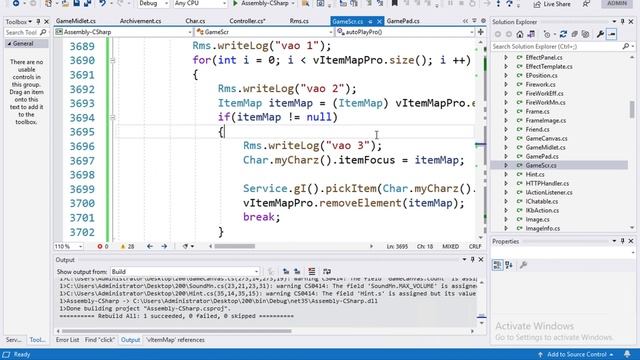Click the ADMIN account button

point(617,3)
